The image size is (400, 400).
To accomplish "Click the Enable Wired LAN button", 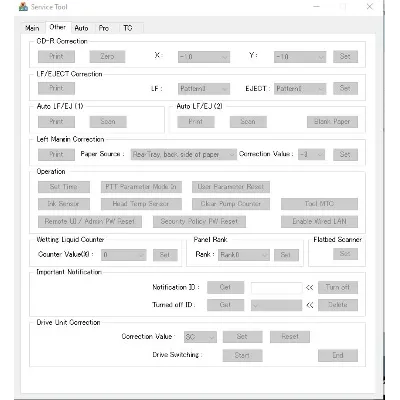I will click(319, 221).
